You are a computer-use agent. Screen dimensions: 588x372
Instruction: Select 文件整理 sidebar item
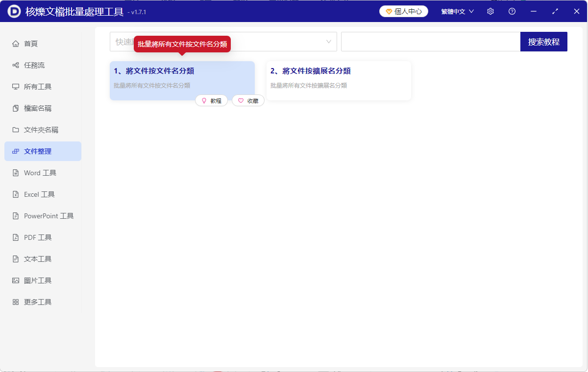click(43, 151)
